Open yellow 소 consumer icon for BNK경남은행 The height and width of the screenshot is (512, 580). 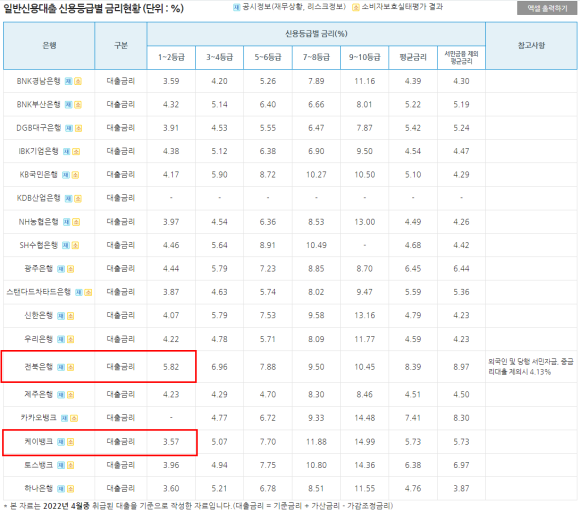(x=78, y=81)
